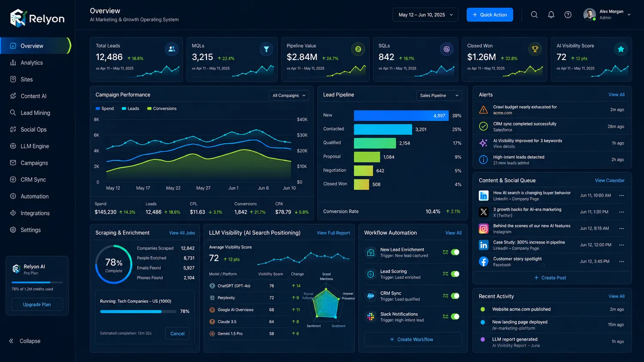Screen dimensions: 644x362
Task: Click the CRM Sync workflow Salesforce icon
Action: click(x=371, y=296)
